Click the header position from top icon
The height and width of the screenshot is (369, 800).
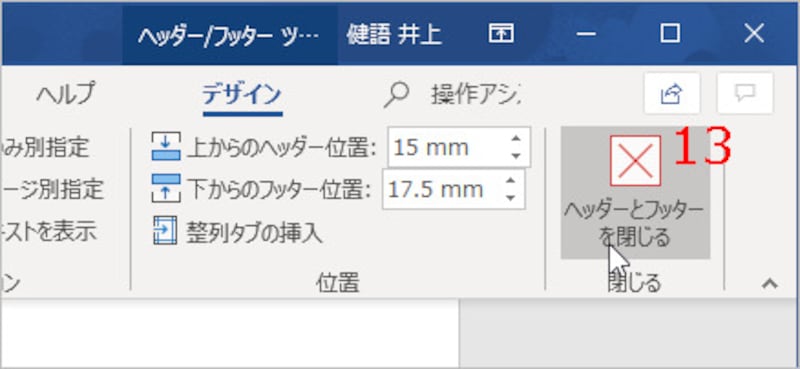click(166, 146)
